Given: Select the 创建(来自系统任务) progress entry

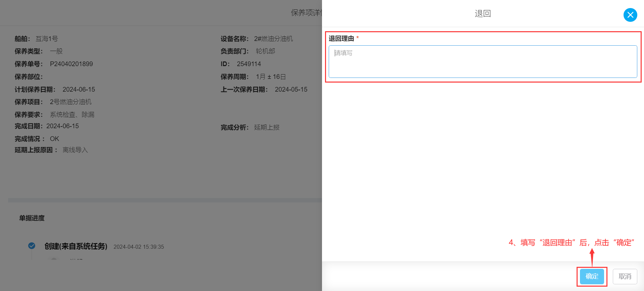Looking at the screenshot, I should (x=76, y=246).
